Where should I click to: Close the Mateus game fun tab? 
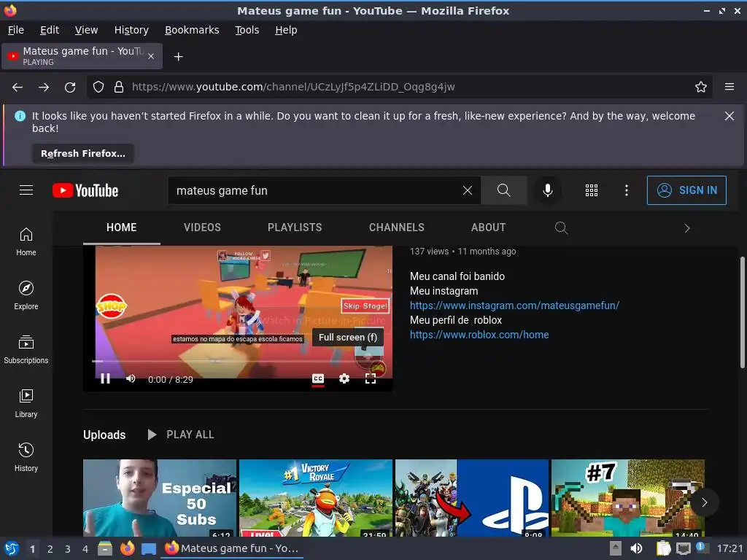151,56
